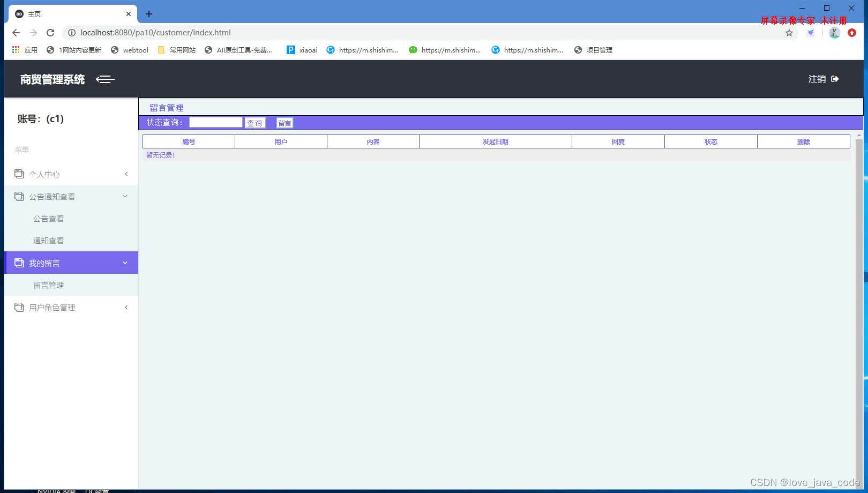This screenshot has height=493, width=868.
Task: Click the 回复 column header
Action: pyautogui.click(x=618, y=141)
